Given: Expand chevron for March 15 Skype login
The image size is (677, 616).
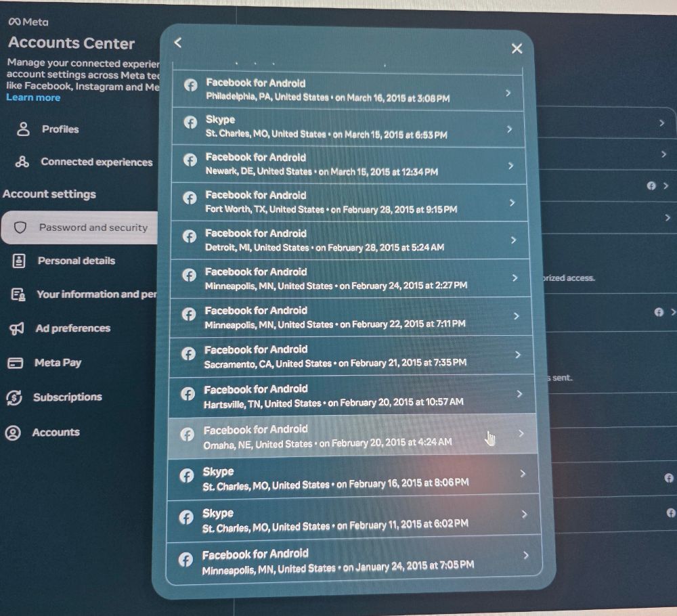Looking at the screenshot, I should (510, 129).
